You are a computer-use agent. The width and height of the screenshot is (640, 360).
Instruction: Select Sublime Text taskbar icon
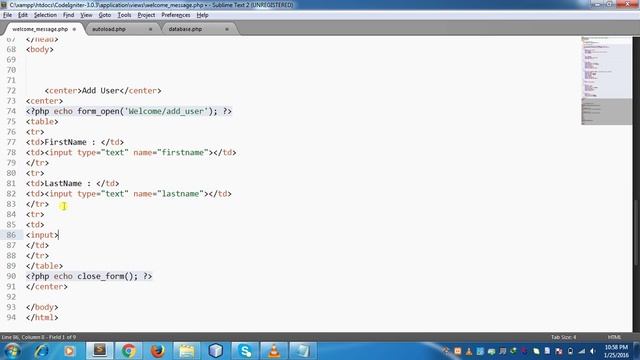point(100,351)
